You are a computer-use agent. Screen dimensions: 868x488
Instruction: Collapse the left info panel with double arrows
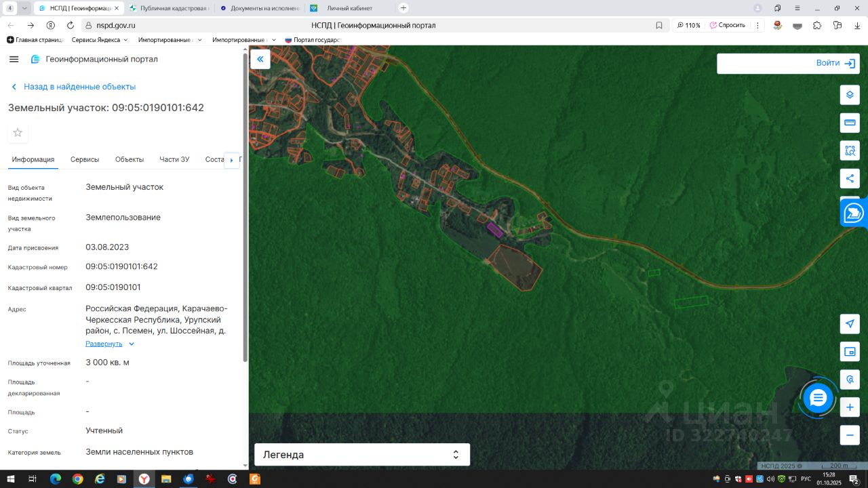[x=260, y=60]
